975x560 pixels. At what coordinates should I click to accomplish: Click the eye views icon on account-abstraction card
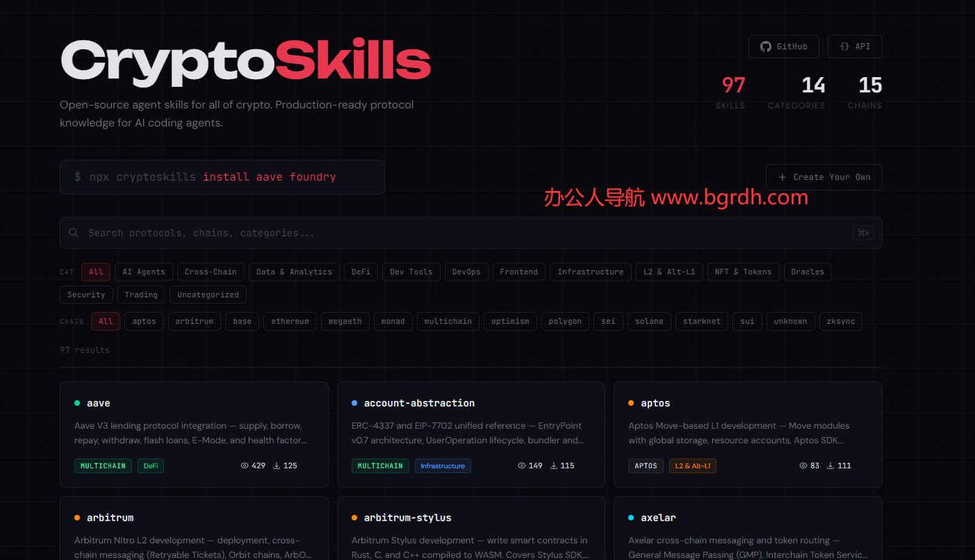[x=522, y=466]
